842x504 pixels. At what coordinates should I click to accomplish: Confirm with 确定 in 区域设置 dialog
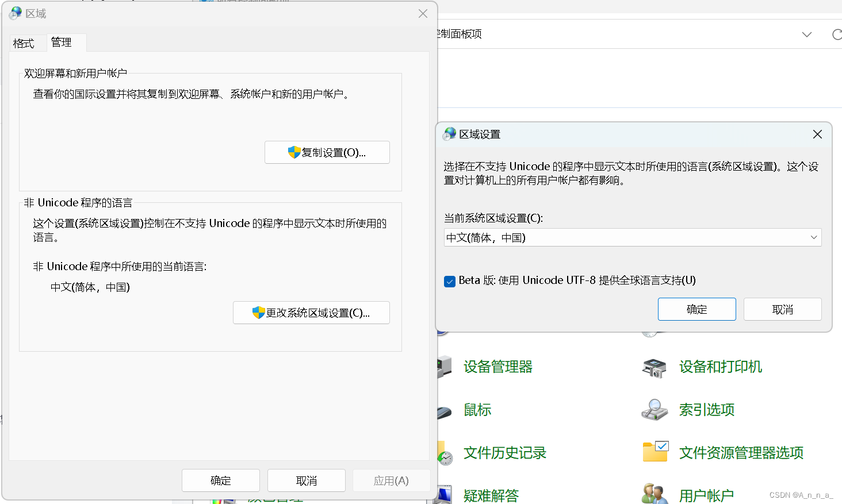[x=696, y=309]
